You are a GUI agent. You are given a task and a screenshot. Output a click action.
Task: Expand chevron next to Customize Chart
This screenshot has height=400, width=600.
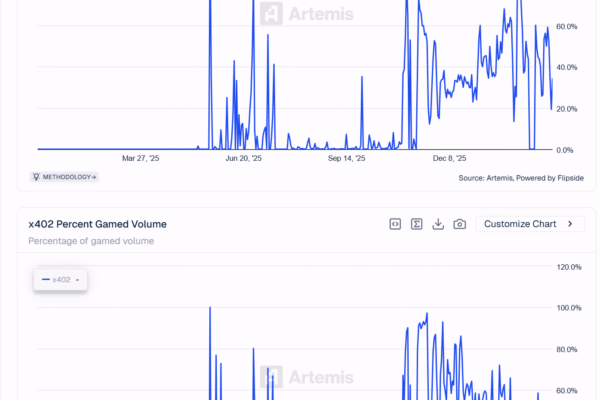coord(570,224)
